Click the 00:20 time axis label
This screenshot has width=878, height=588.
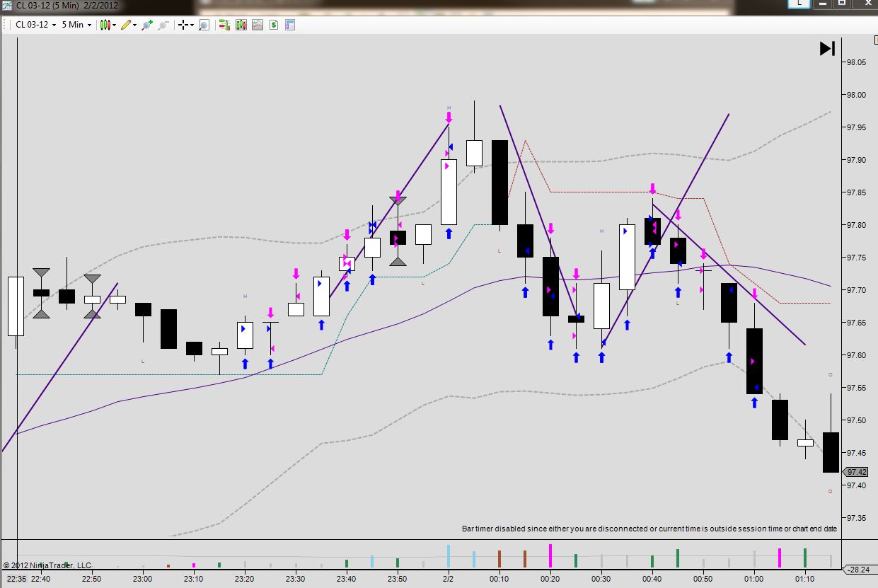tap(550, 579)
